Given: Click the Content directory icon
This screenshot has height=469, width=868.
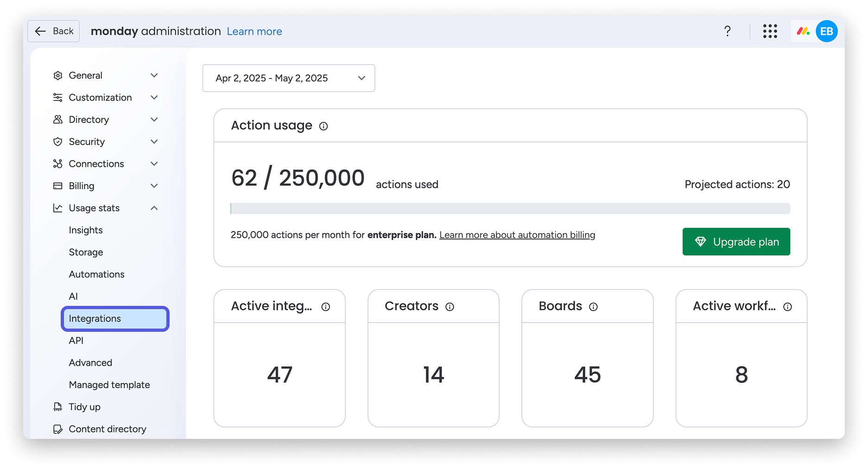Looking at the screenshot, I should point(58,429).
